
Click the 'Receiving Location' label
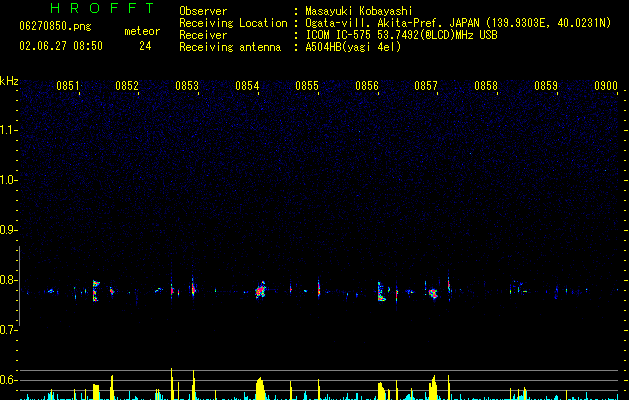233,23
